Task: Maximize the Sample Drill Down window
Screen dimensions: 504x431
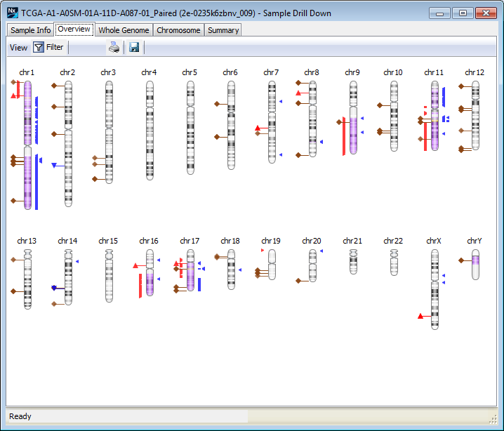Action: coord(463,13)
